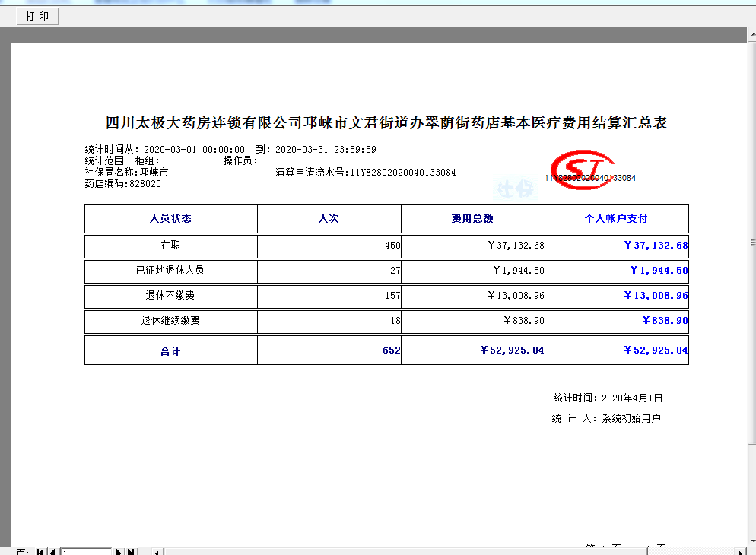Click blue ￥838.90 personal account cell
This screenshot has height=555, width=756.
point(616,320)
